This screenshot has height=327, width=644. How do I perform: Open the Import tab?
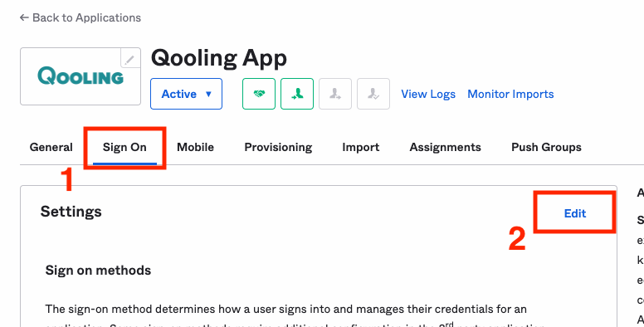pyautogui.click(x=361, y=147)
